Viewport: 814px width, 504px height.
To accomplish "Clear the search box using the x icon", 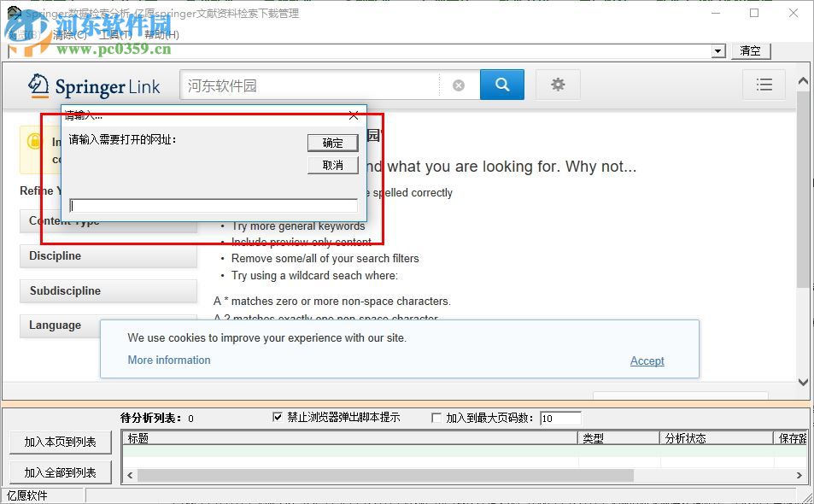I will tap(459, 85).
